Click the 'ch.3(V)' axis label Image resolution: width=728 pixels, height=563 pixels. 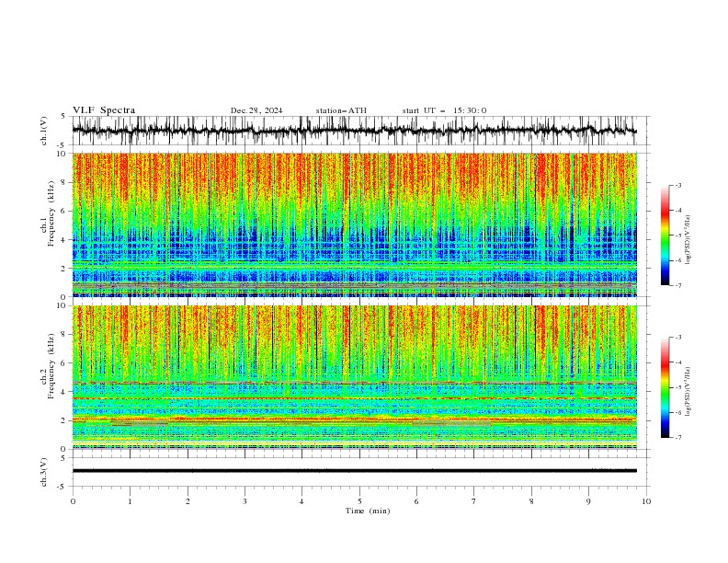(x=43, y=472)
